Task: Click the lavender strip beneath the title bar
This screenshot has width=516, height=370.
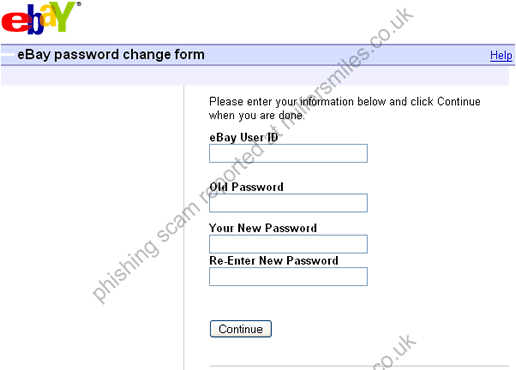Action: tap(255, 76)
